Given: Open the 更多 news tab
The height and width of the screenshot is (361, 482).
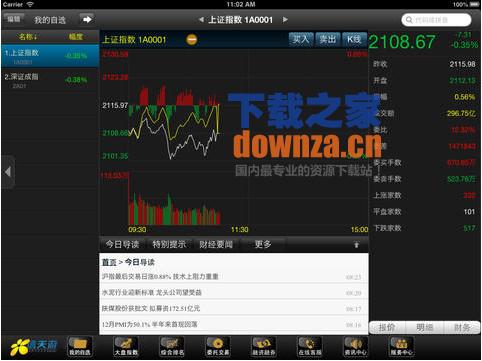Looking at the screenshot, I should (x=263, y=244).
